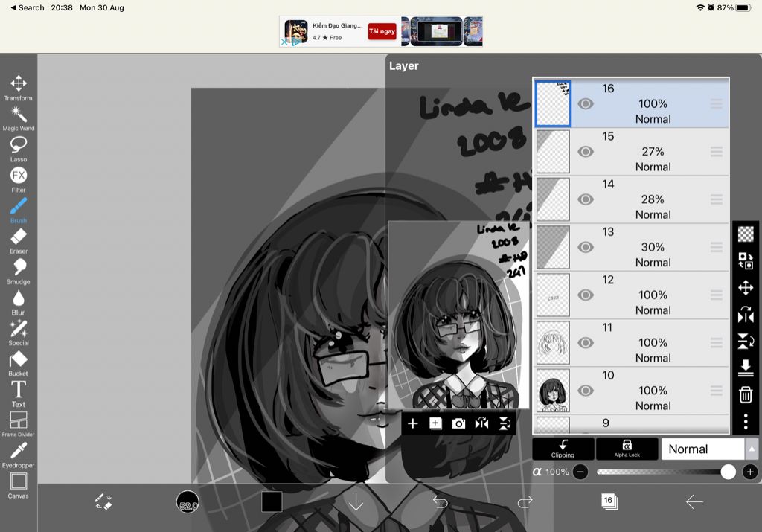
Task: Select the Blur tool
Action: (x=19, y=302)
